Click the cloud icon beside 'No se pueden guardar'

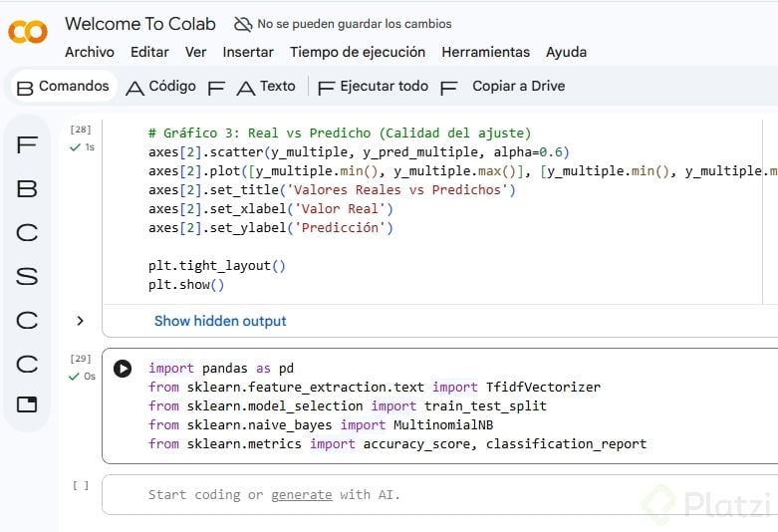243,23
